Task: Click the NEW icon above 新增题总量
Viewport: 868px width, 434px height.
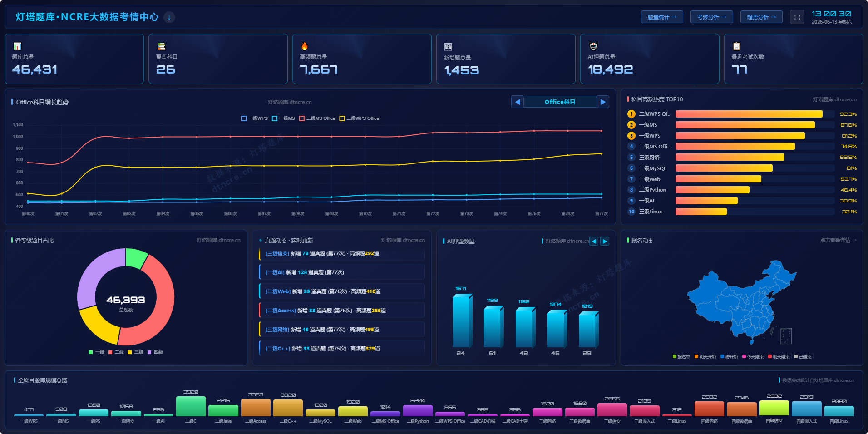Action: [x=448, y=47]
